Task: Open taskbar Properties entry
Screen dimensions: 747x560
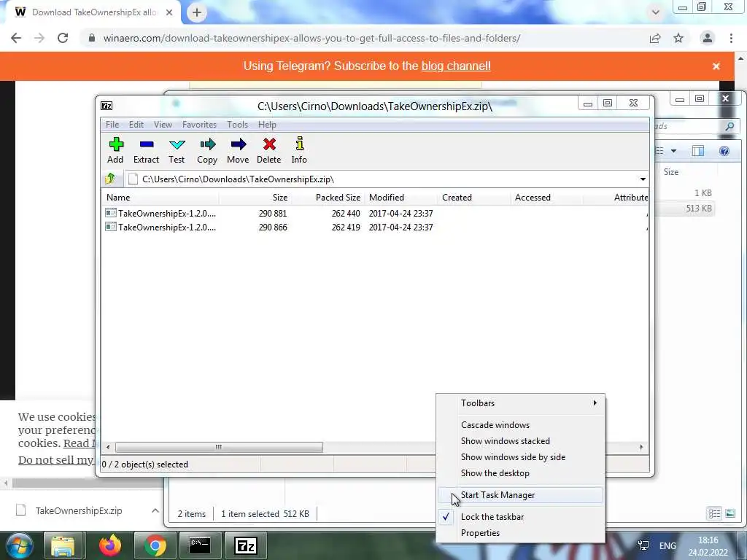Action: [x=520, y=533]
